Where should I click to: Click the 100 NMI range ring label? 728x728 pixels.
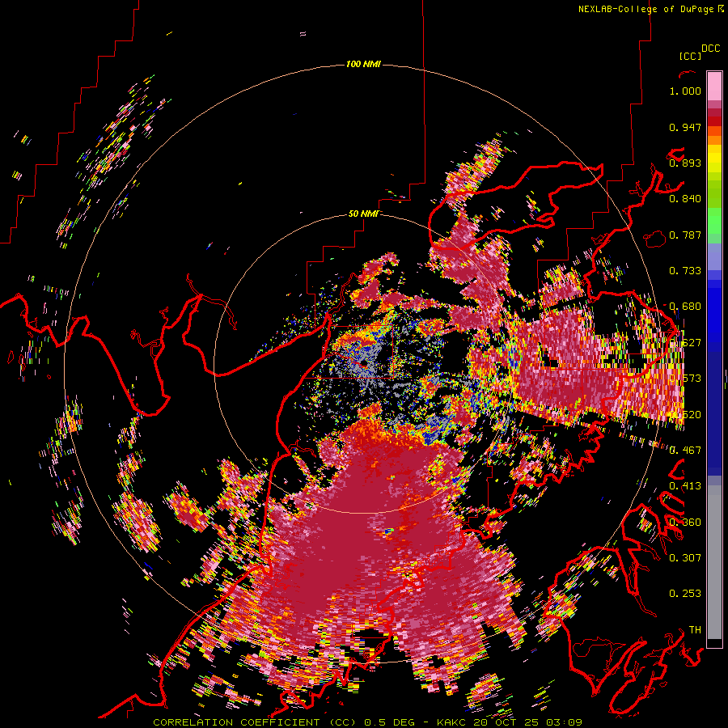click(x=363, y=64)
